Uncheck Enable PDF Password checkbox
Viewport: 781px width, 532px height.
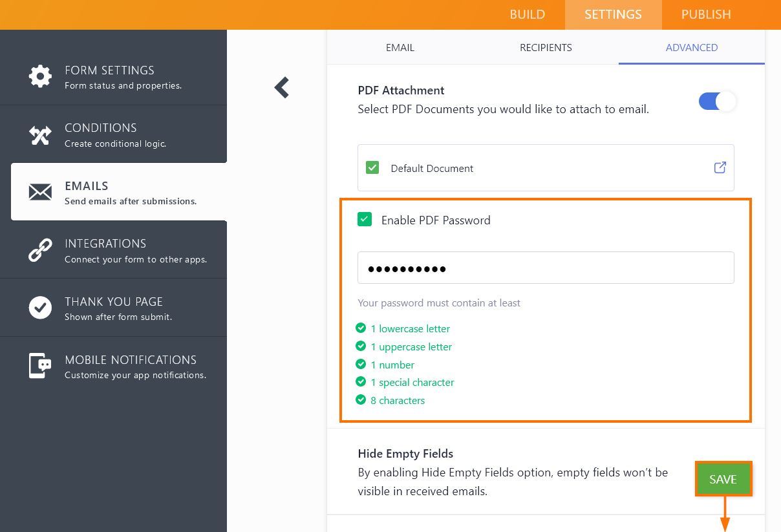(365, 220)
